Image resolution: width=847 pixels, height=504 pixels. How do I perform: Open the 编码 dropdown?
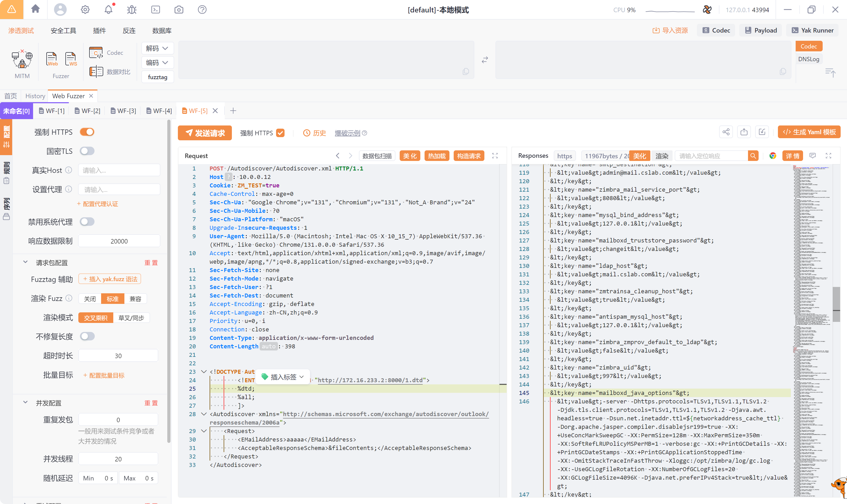tap(157, 62)
